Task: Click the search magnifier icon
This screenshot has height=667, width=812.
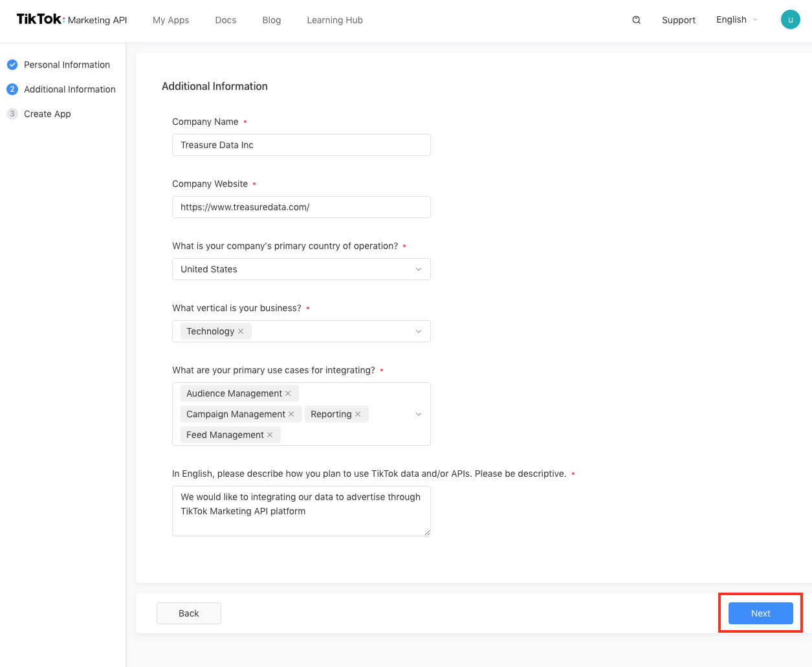Action: (637, 20)
